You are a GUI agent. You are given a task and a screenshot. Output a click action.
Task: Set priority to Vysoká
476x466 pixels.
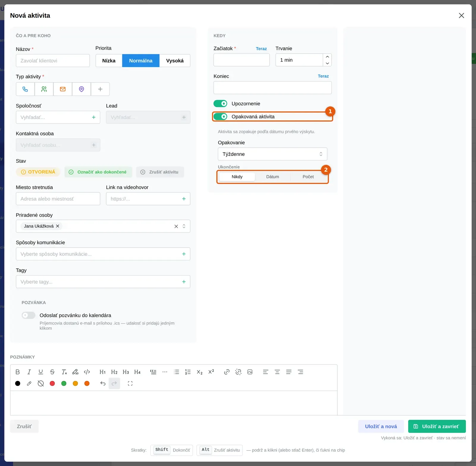coord(175,61)
